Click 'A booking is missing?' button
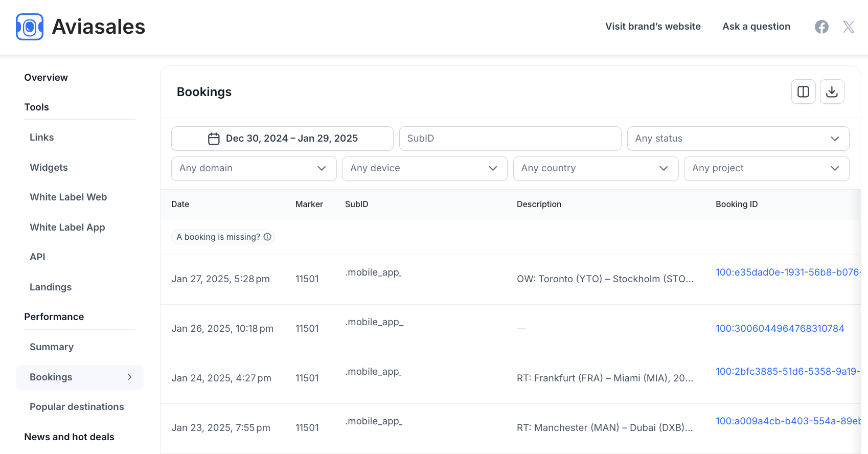This screenshot has height=454, width=868. pos(223,237)
